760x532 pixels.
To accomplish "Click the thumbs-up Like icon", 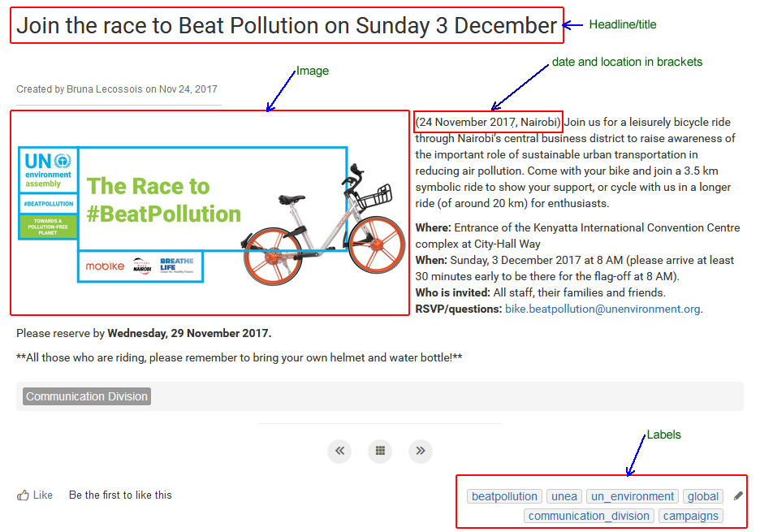I will [23, 495].
